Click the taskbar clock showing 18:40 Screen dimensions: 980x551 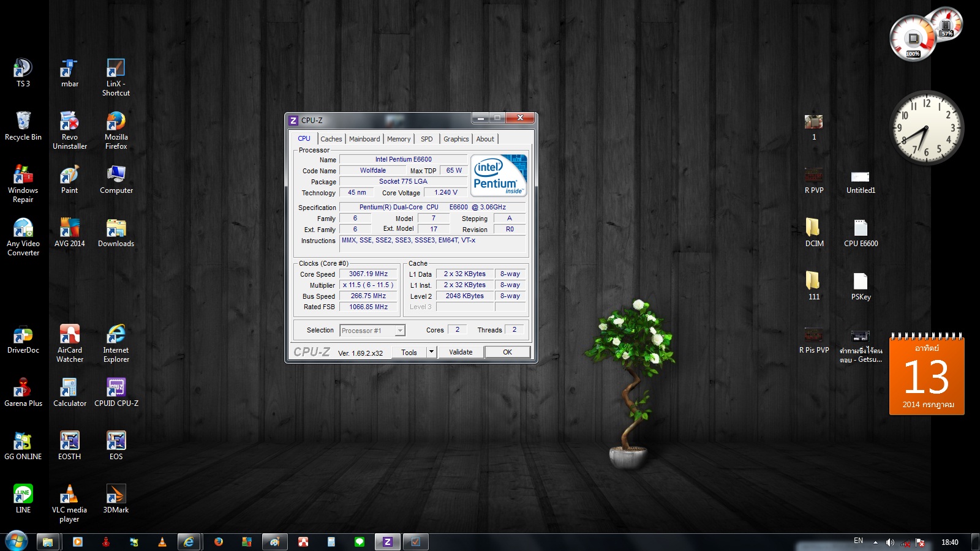[949, 542]
